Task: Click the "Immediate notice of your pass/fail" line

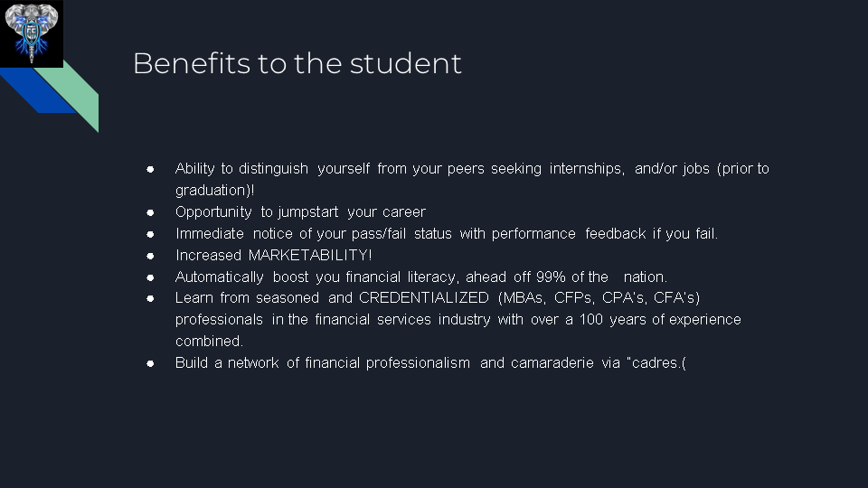Action: tap(446, 234)
